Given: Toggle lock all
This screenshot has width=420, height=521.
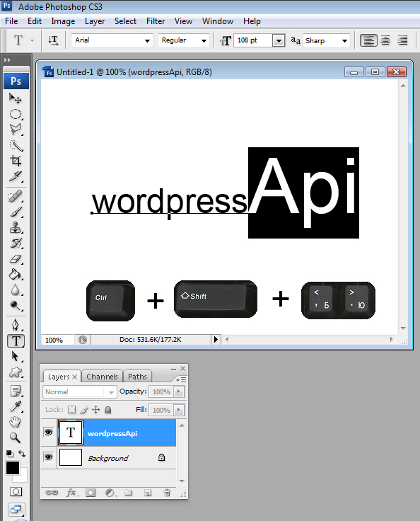Looking at the screenshot, I should [x=108, y=410].
